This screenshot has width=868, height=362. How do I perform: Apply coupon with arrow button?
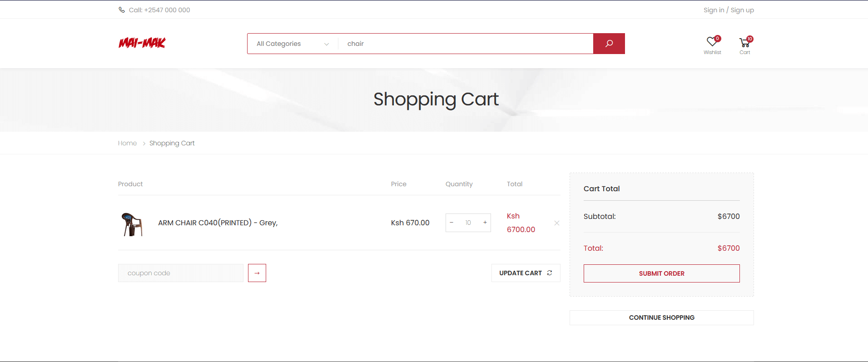click(x=257, y=273)
